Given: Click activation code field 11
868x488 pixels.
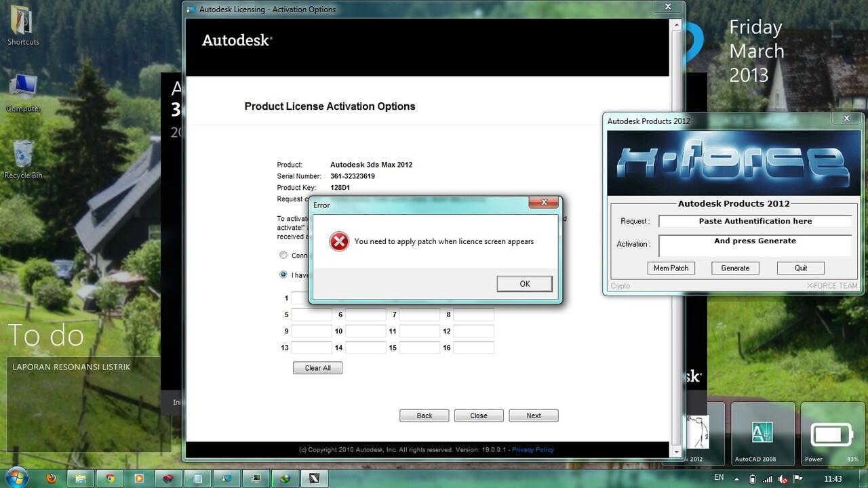Looking at the screenshot, I should click(420, 331).
